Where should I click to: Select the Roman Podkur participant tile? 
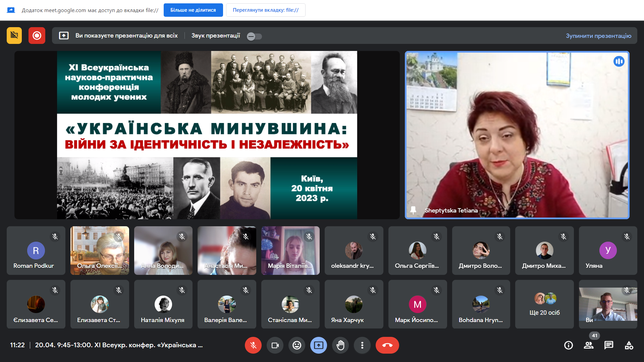(x=36, y=251)
